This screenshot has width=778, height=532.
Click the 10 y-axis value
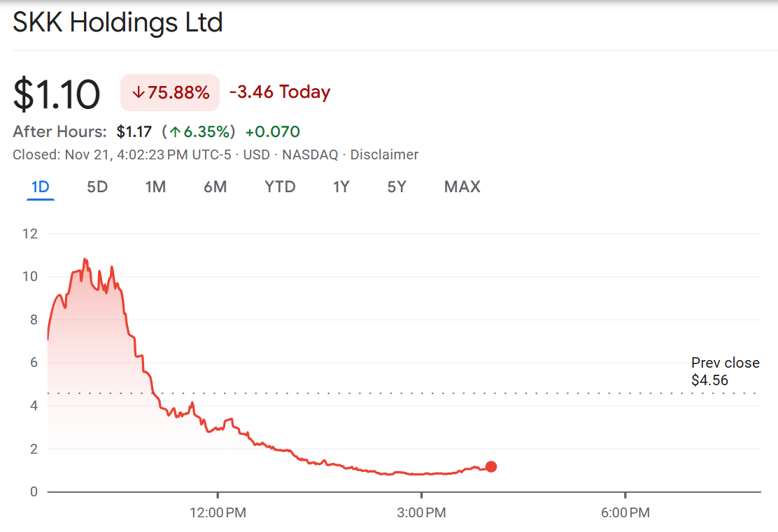30,277
